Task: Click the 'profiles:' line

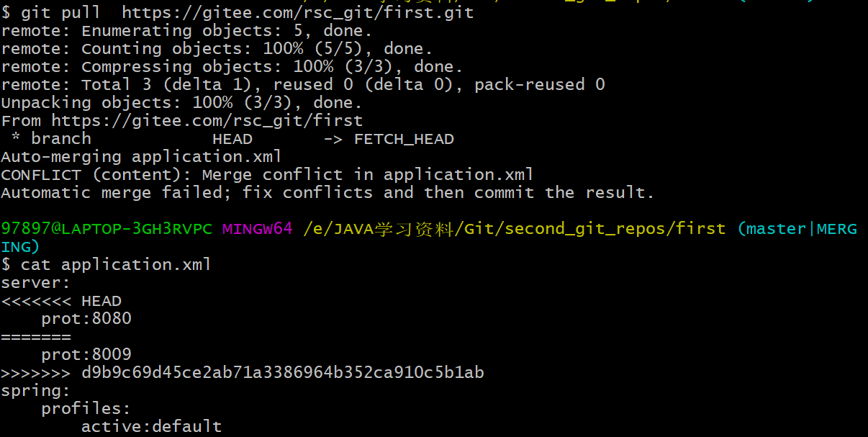Action: [x=86, y=408]
